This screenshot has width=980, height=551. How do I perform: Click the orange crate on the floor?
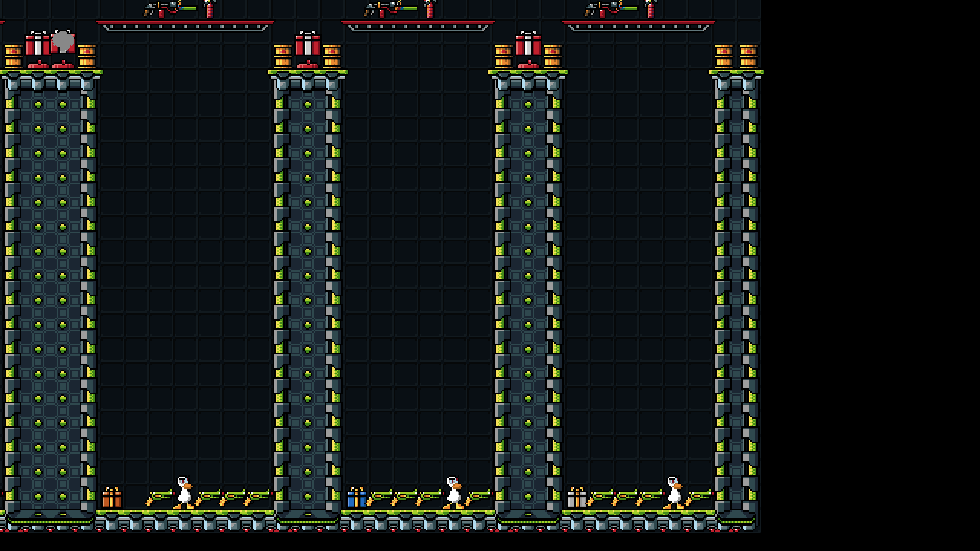(112, 498)
